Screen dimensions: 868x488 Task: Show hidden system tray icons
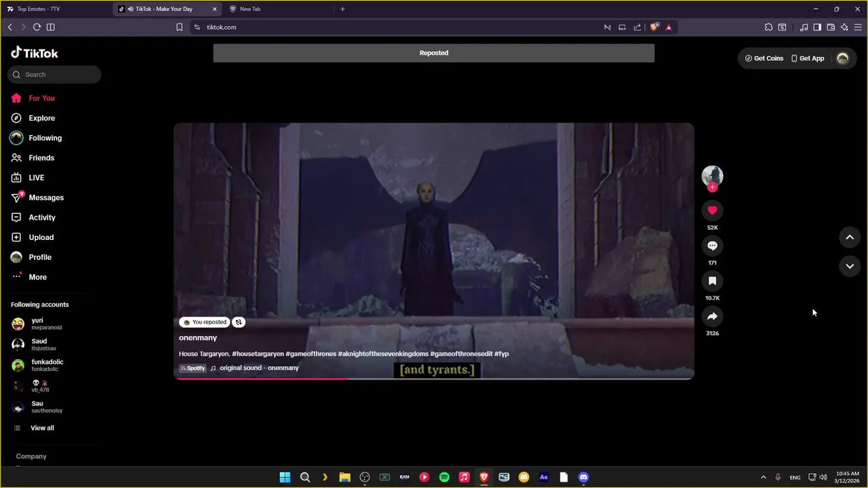click(x=764, y=477)
